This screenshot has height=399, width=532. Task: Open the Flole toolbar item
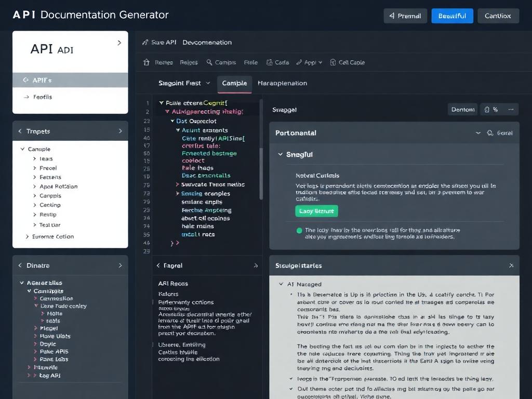tap(251, 62)
